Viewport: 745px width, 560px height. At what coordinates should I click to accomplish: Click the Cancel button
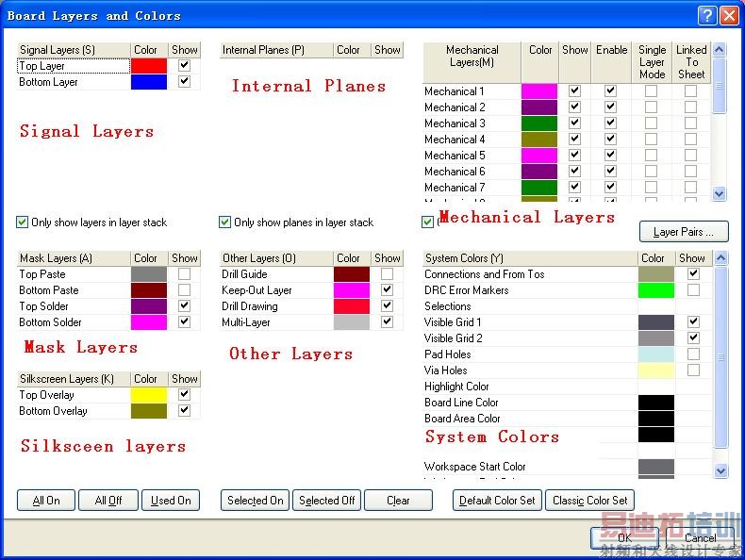pos(701,537)
